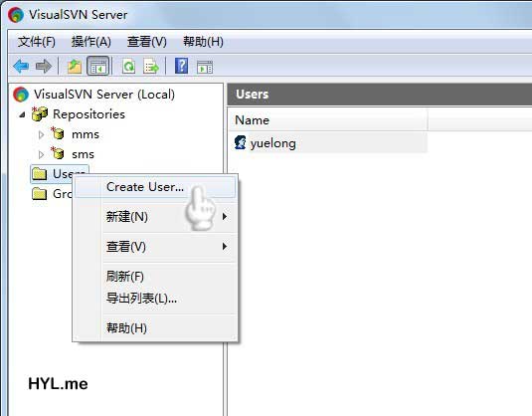Open the 查看(V) context submenu arrow
Viewport: 532px width, 416px height.
click(x=225, y=246)
